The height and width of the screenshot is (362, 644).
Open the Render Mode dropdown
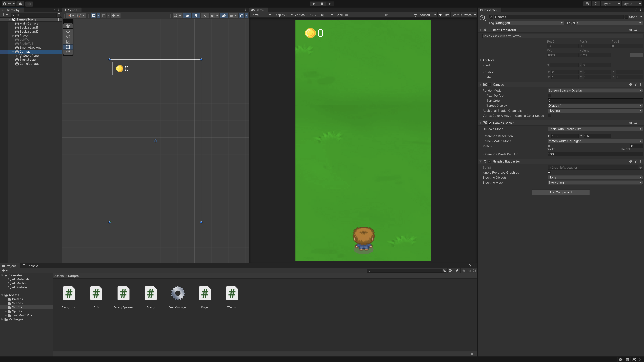594,90
